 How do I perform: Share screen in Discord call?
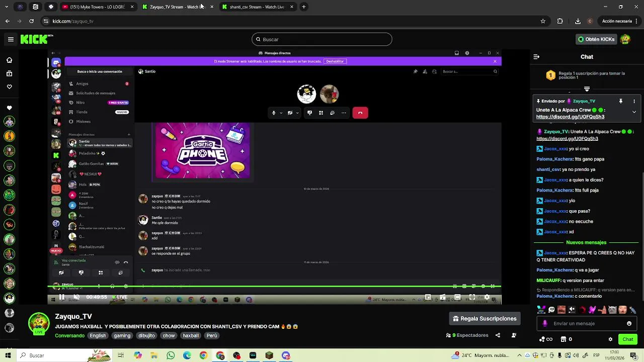click(309, 113)
